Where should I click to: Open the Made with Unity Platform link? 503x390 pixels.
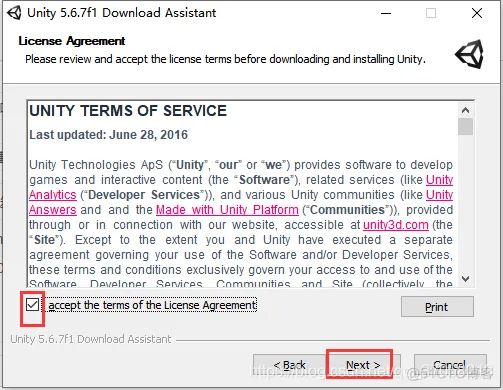(x=227, y=210)
